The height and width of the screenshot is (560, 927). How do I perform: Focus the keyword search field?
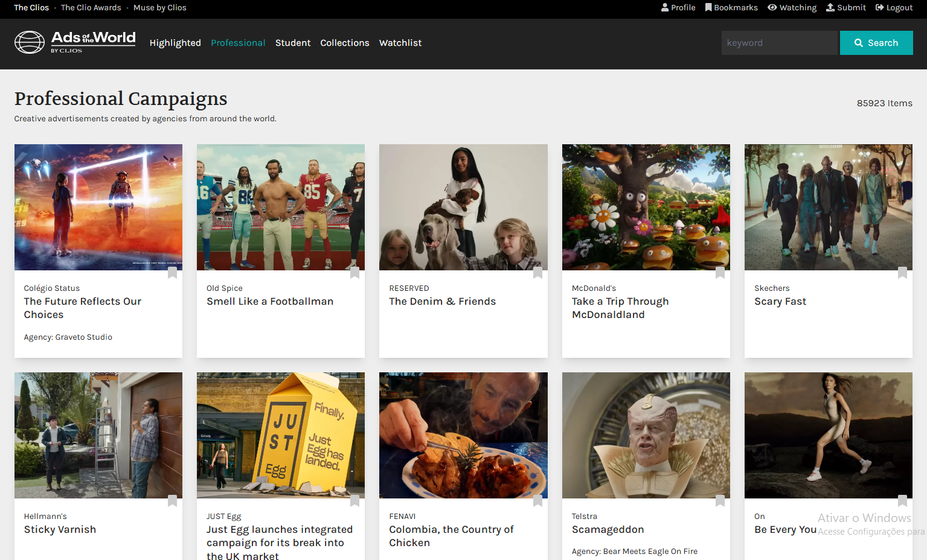point(780,43)
